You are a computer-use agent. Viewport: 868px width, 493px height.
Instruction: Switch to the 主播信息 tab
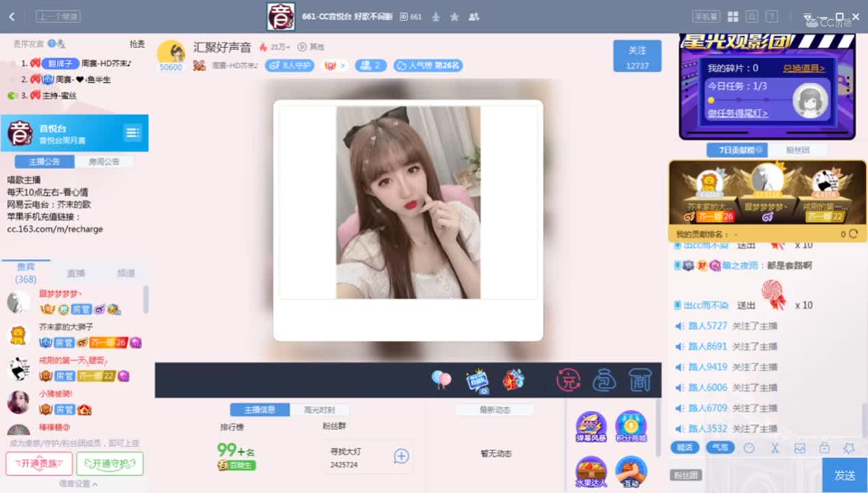coord(259,409)
